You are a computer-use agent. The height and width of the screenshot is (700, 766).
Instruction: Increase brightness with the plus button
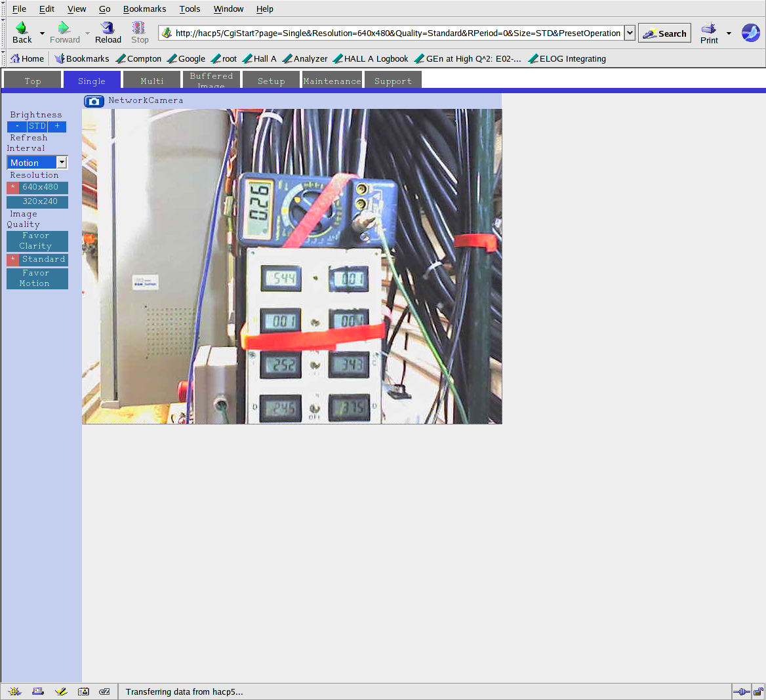57,126
